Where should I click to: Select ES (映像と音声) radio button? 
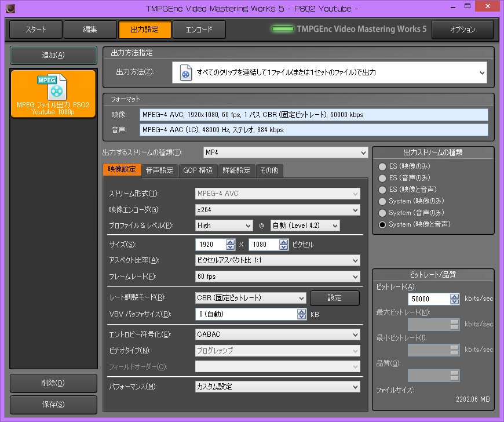[382, 190]
